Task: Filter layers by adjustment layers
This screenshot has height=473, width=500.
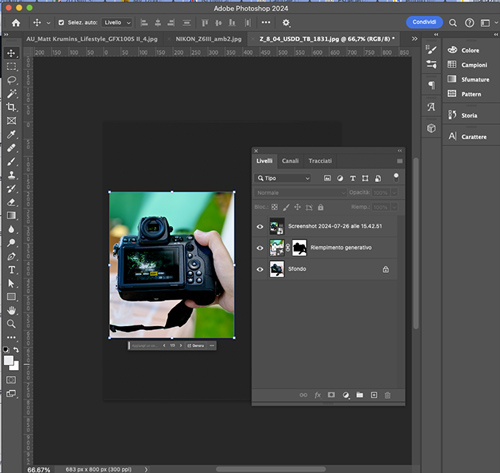Action: 340,178
